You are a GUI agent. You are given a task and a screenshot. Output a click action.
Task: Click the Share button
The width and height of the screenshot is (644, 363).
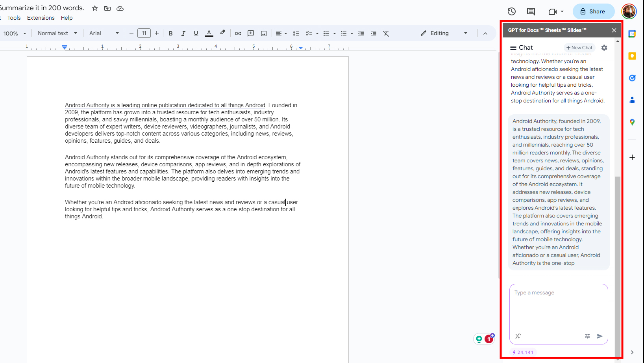click(x=593, y=11)
